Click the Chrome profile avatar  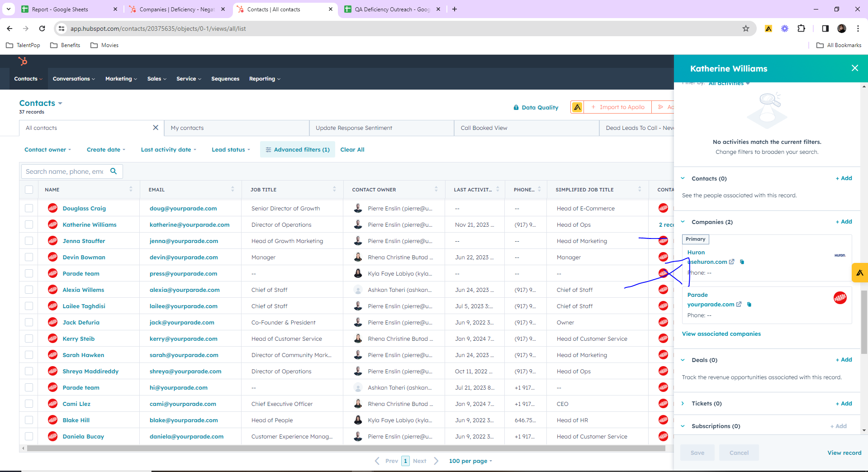click(842, 29)
